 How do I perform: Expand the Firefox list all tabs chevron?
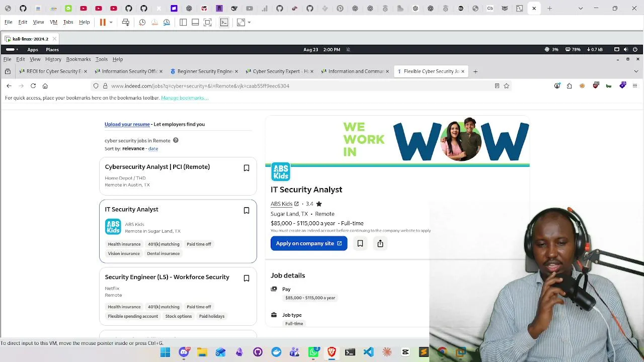(x=636, y=71)
